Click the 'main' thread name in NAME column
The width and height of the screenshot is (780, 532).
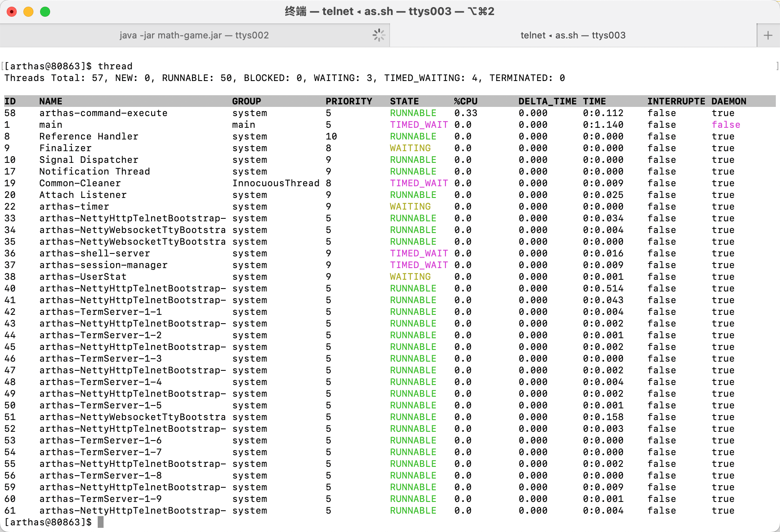(x=51, y=124)
